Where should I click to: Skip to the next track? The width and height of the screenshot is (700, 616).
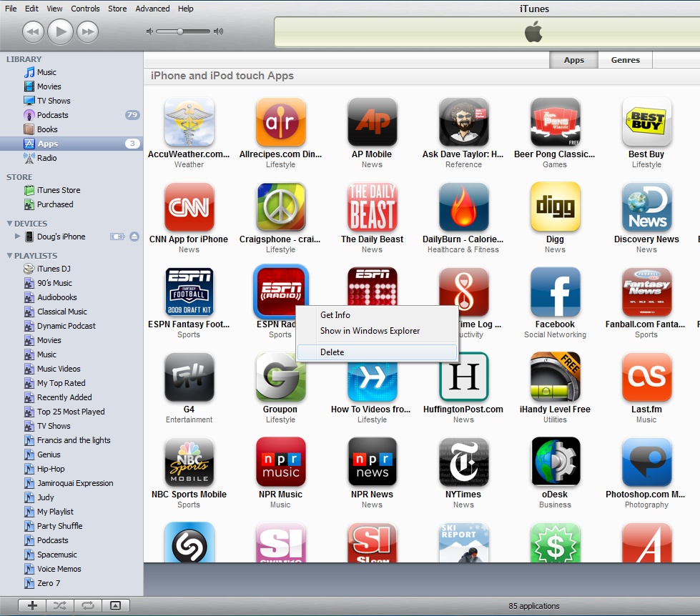pyautogui.click(x=87, y=31)
